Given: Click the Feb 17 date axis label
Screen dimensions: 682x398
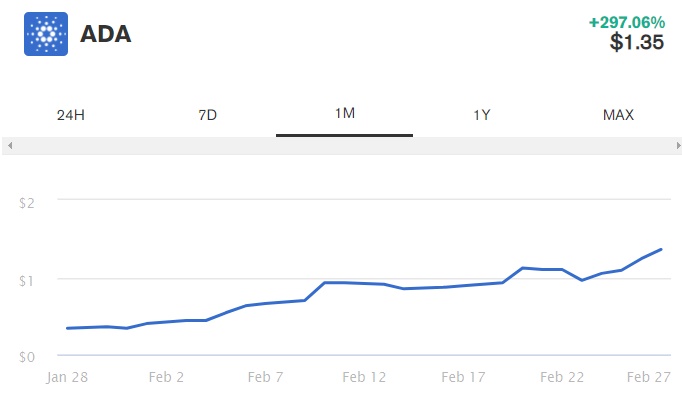Looking at the screenshot, I should tap(463, 377).
